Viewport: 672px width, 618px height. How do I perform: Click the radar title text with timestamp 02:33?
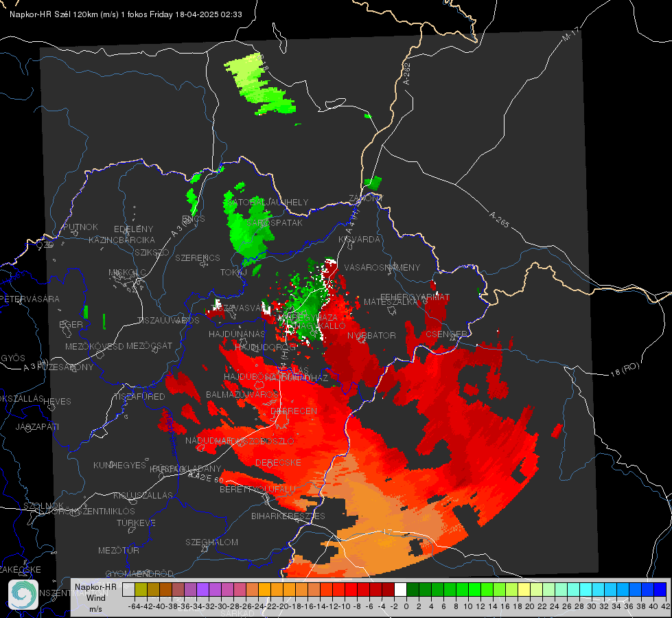[x=126, y=14]
